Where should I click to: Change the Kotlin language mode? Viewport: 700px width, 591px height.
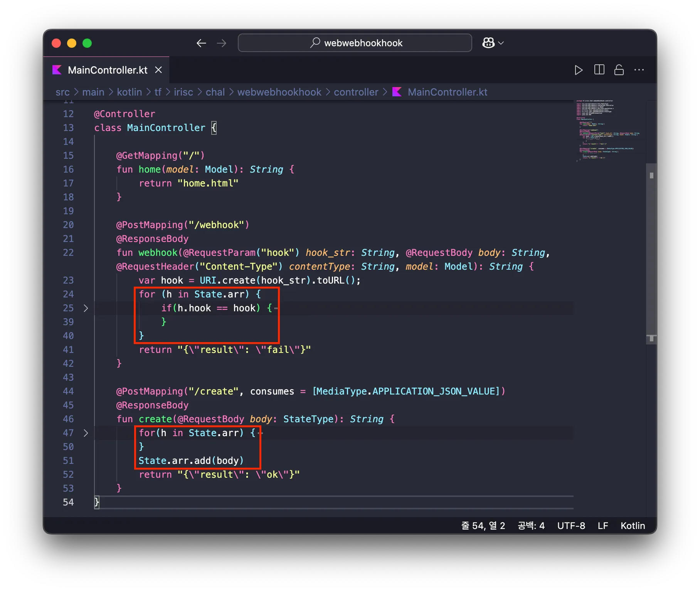tap(633, 526)
